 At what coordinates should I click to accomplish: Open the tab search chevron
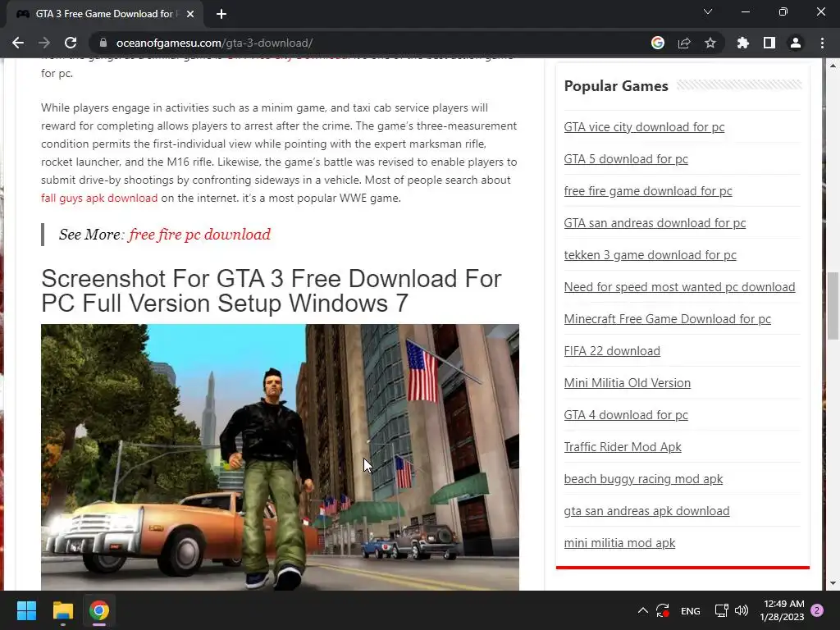tap(708, 11)
